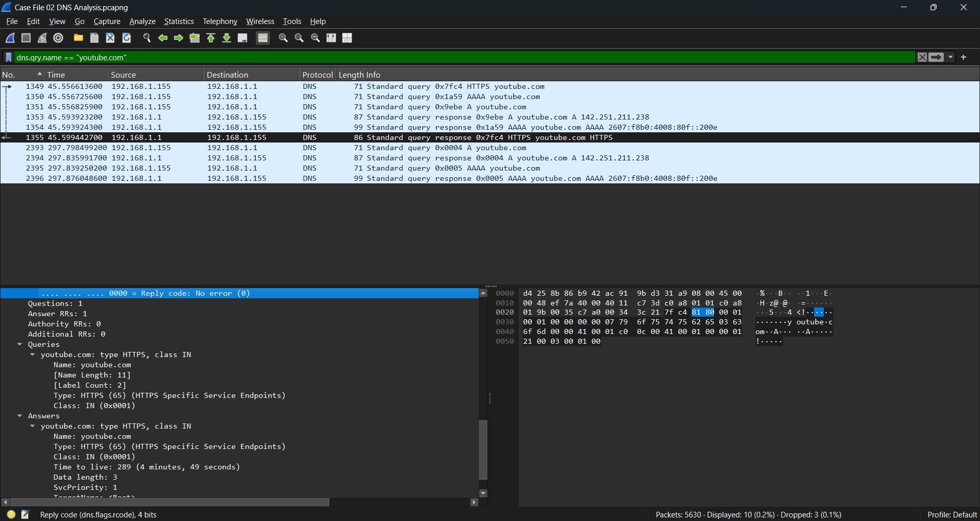Save this capture file
980x521 pixels.
tap(94, 38)
